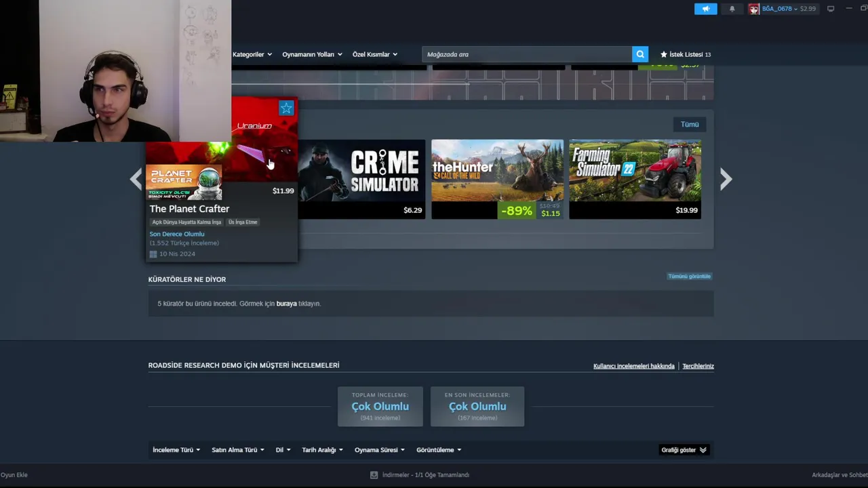Click the star icon beside İstek Listesi
The image size is (868, 488).
pyautogui.click(x=664, y=54)
